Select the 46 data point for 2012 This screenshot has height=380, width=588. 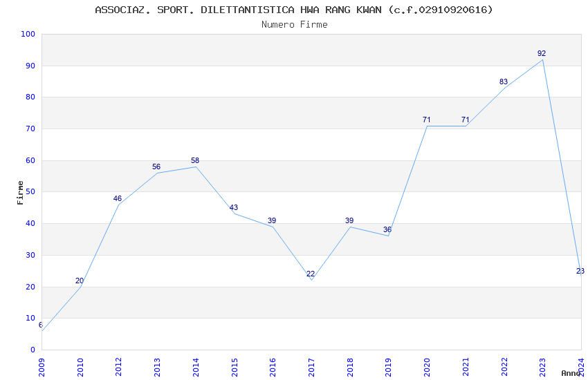click(118, 198)
